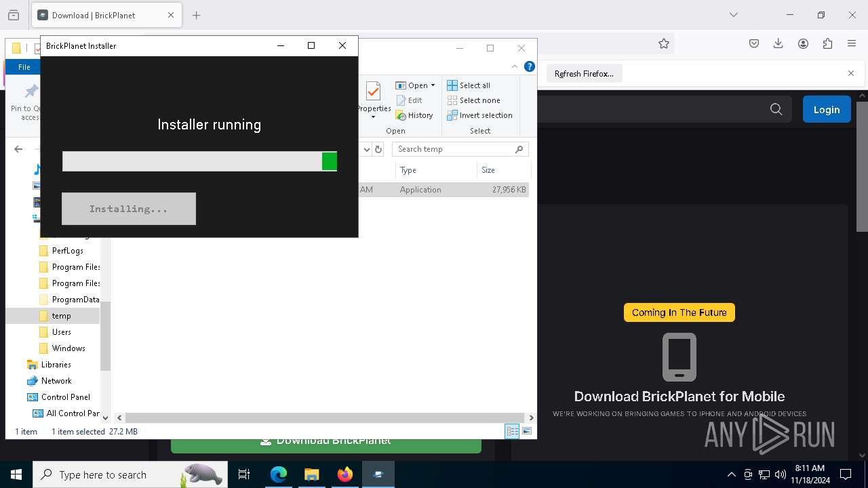Click the Explorer horizontal scrollbar
This screenshot has height=488, width=868.
325,418
